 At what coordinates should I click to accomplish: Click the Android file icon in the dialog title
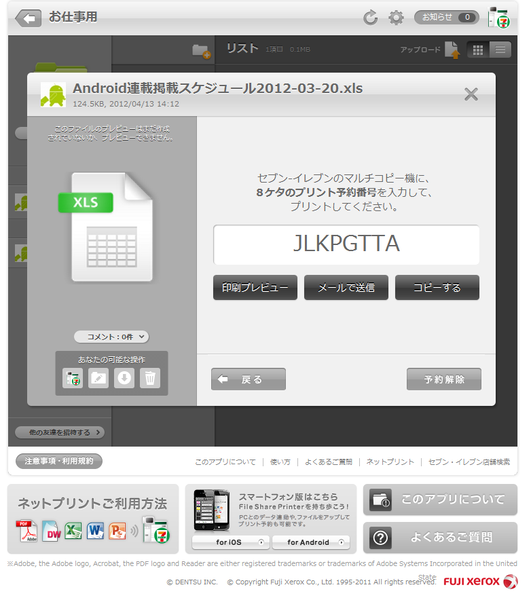(x=53, y=95)
